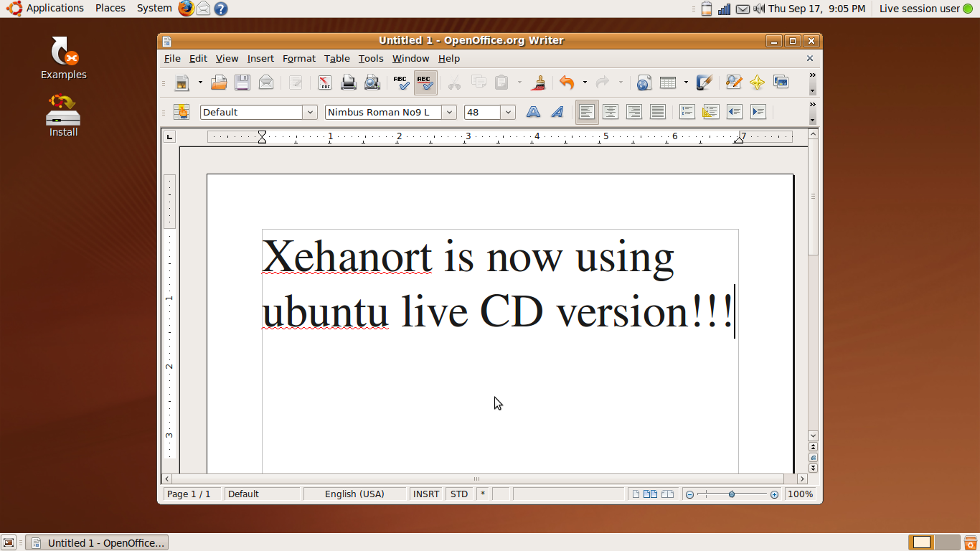This screenshot has height=551, width=980.
Task: Click the zoom slider handle in status bar
Action: click(732, 494)
